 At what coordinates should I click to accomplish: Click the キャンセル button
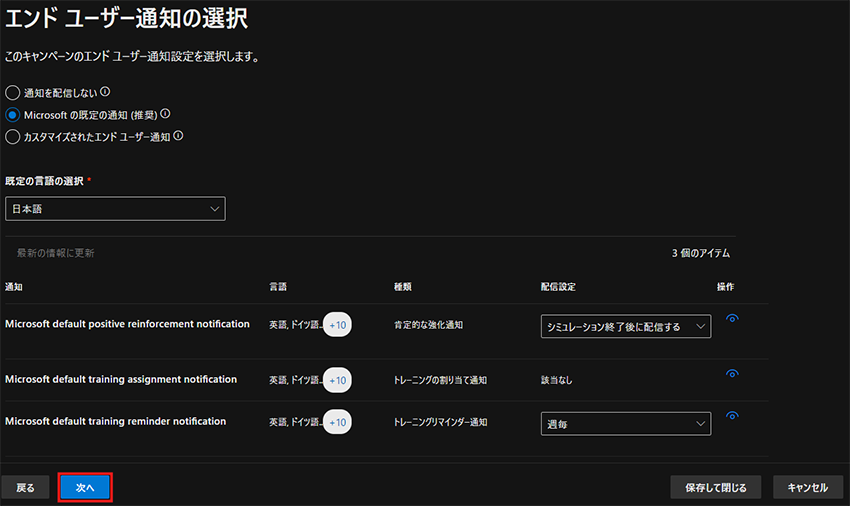click(808, 488)
